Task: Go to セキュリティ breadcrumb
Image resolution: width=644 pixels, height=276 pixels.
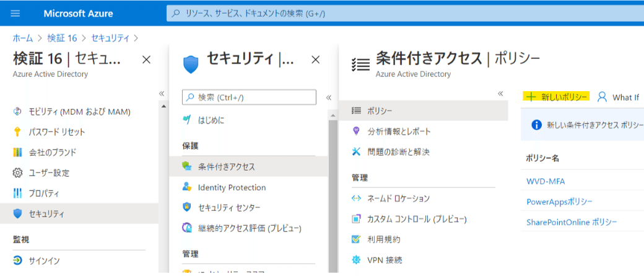Action: tap(110, 38)
